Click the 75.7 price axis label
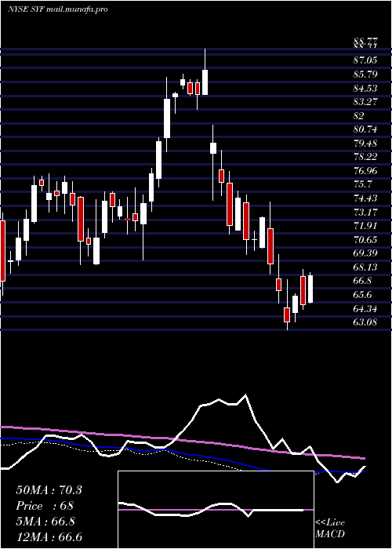Image resolution: width=392 pixels, height=549 pixels. pos(362,184)
